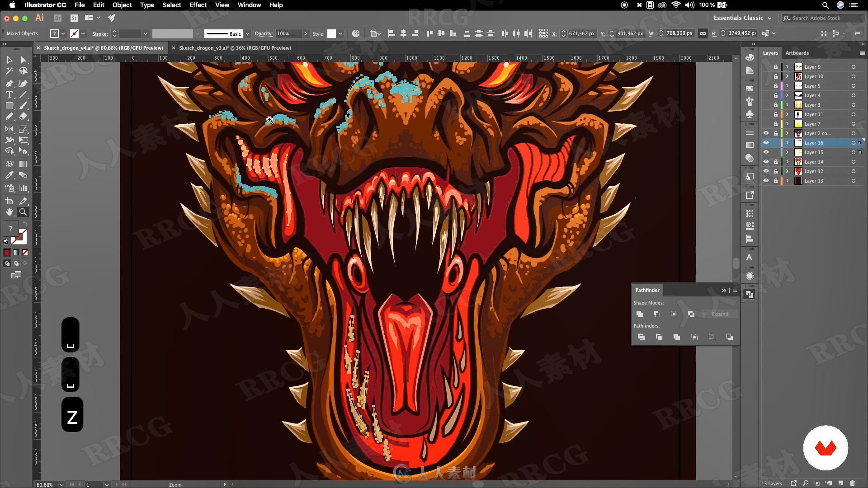Screen dimensions: 868x488
Task: Toggle visibility of Layer 15
Action: tap(765, 152)
